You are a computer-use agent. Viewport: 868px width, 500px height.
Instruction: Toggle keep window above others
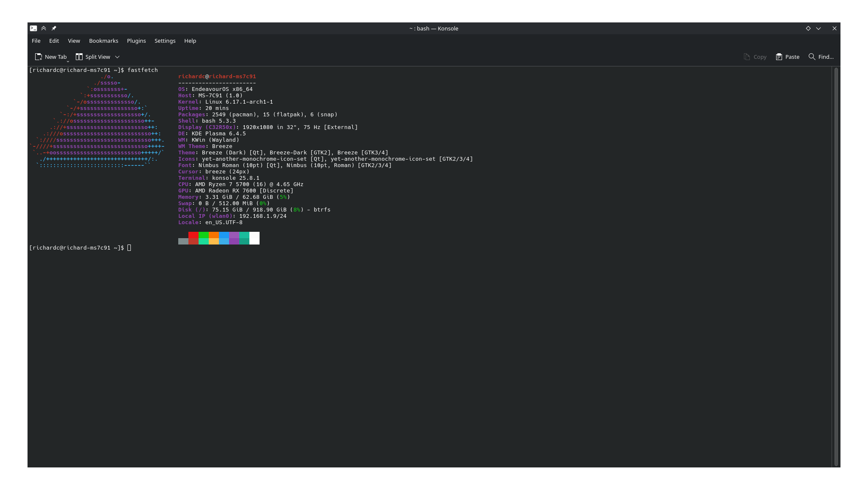44,28
